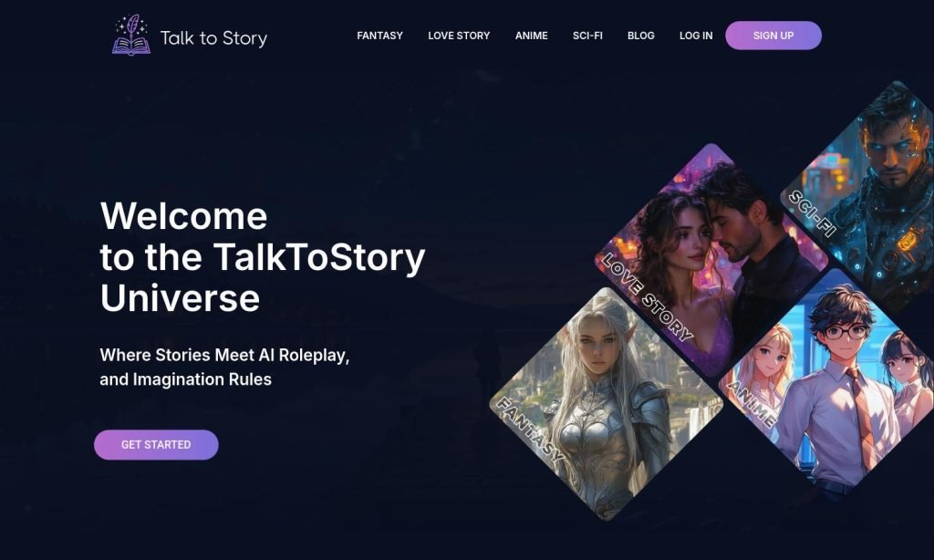Image resolution: width=934 pixels, height=560 pixels.
Task: Open the Love Story menu item
Action: click(459, 36)
